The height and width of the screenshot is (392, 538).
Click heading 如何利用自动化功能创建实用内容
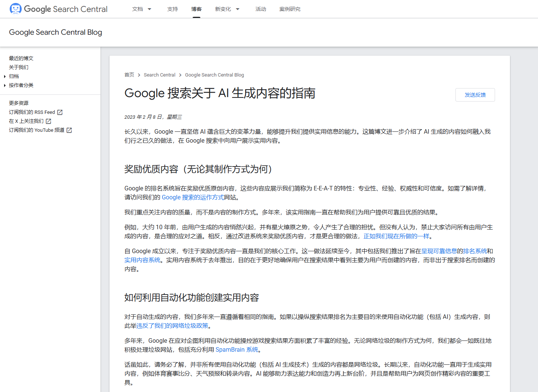point(192,298)
